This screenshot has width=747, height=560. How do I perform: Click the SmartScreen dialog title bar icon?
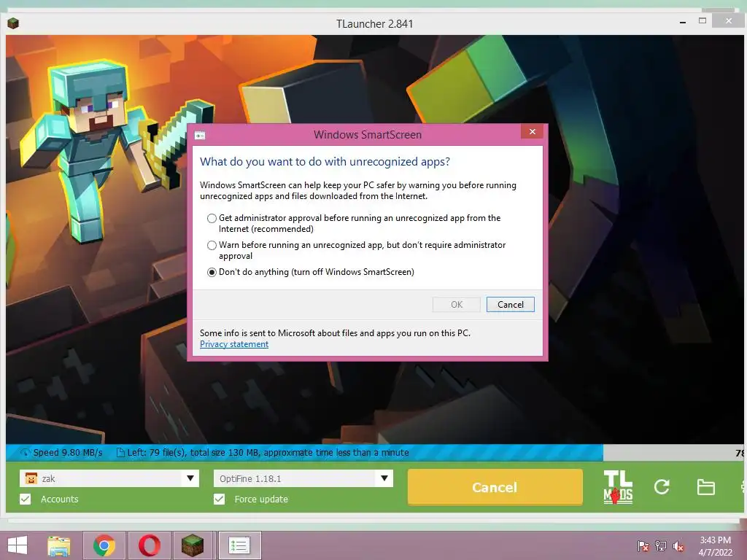(200, 135)
